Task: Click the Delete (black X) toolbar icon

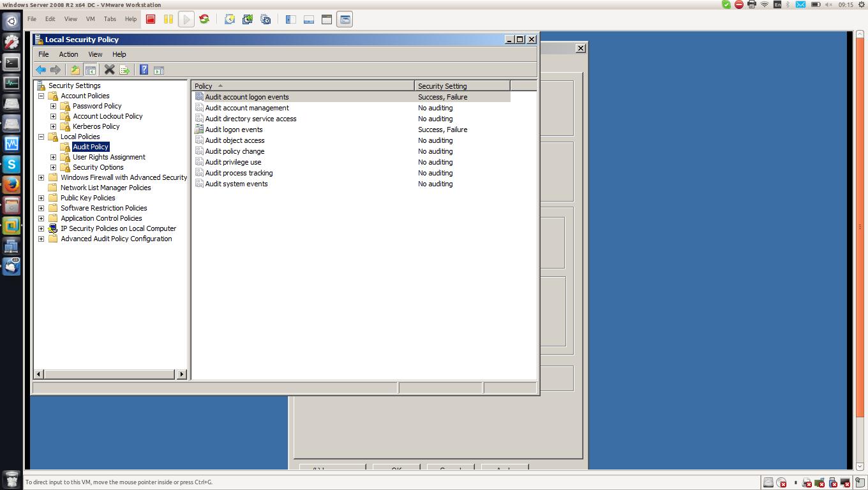Action: (109, 70)
